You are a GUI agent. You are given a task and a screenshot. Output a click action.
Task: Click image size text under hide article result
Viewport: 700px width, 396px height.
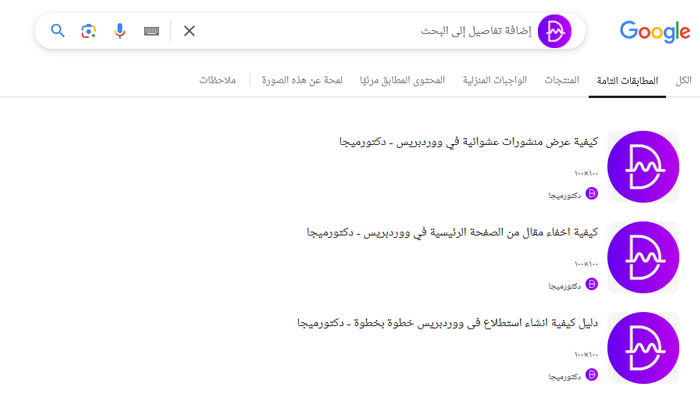tap(586, 264)
